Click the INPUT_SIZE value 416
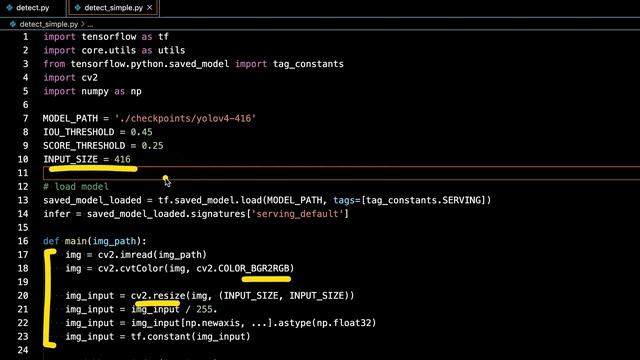 pyautogui.click(x=122, y=159)
